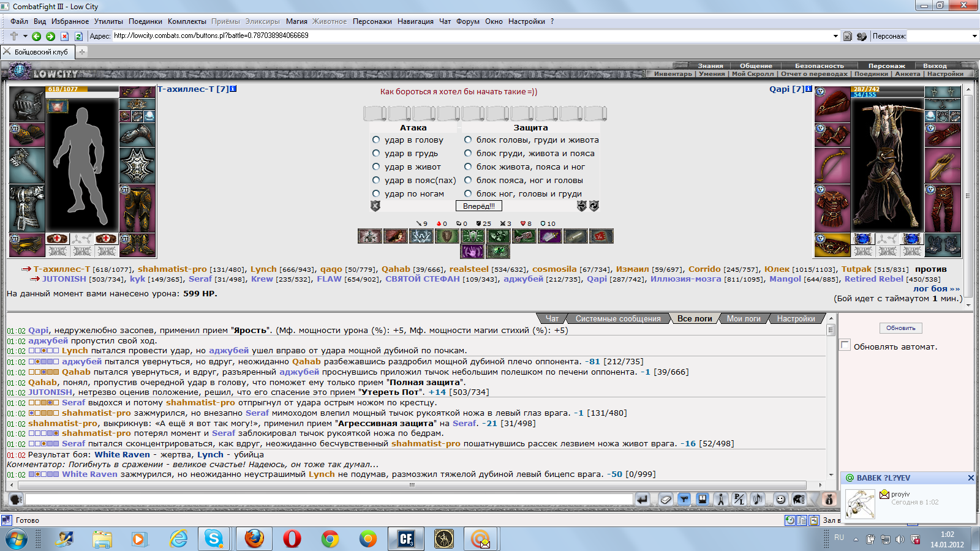Viewport: 980px width, 551px height.
Task: Select defense 'блок головы, груди и живота'
Action: point(468,140)
